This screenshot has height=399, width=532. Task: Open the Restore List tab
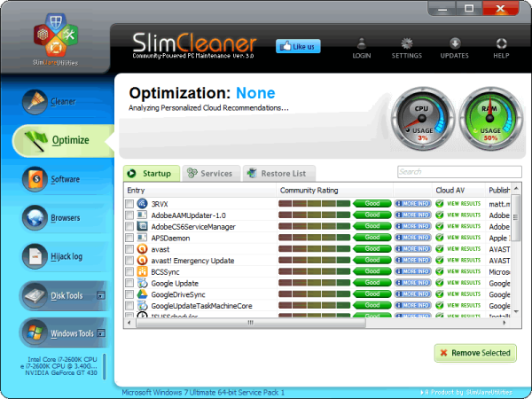[x=279, y=174]
